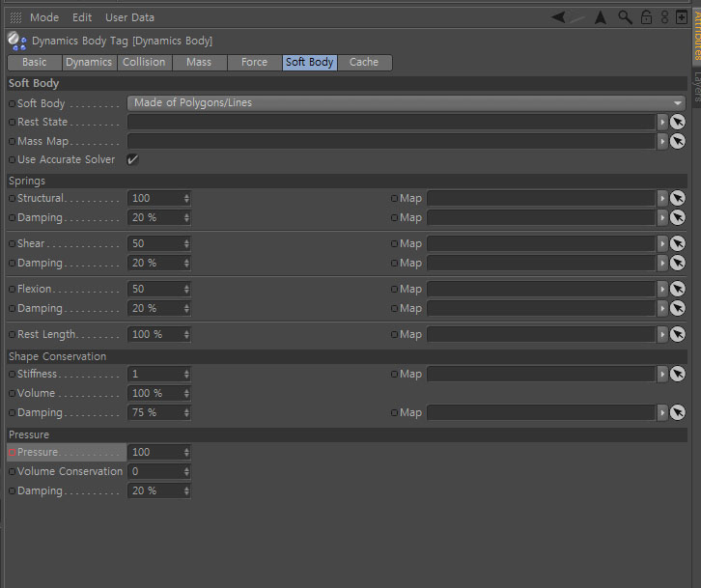Click the Volume Conservation input field

pos(159,471)
